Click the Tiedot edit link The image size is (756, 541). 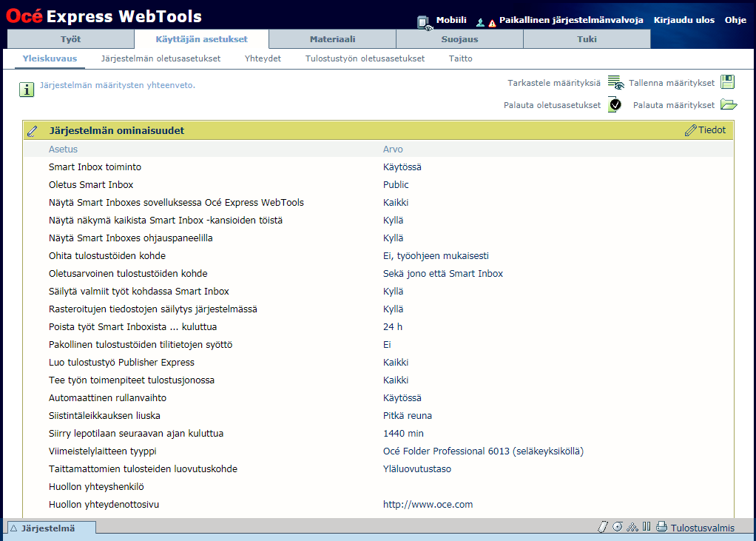click(x=712, y=130)
